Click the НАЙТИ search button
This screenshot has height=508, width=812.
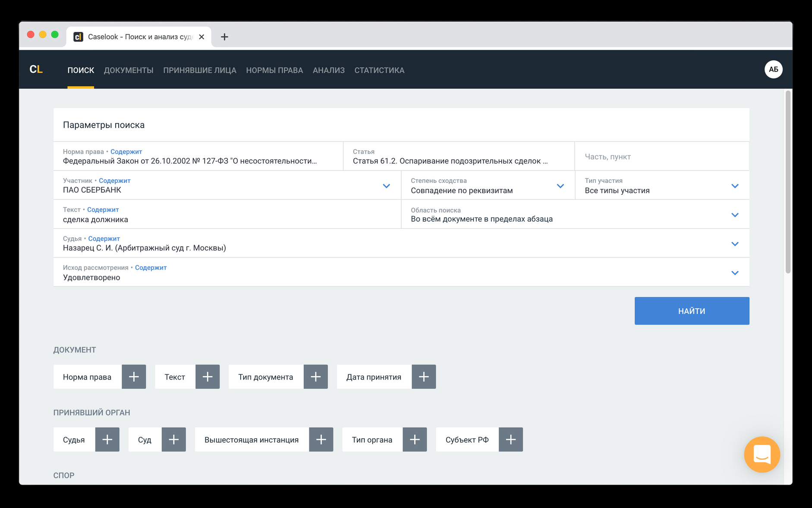pos(692,310)
